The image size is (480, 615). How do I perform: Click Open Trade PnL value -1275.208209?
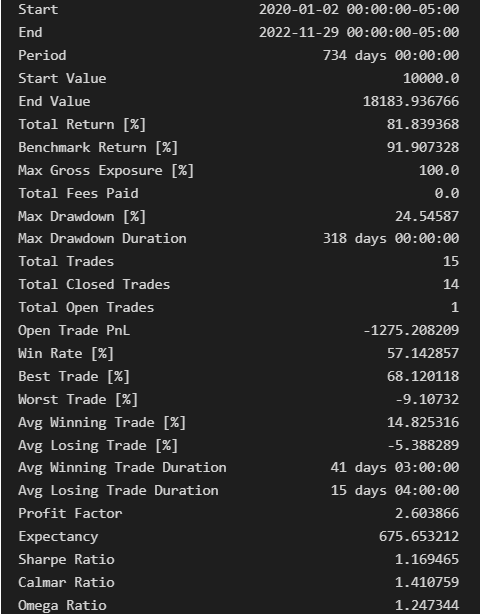point(411,330)
